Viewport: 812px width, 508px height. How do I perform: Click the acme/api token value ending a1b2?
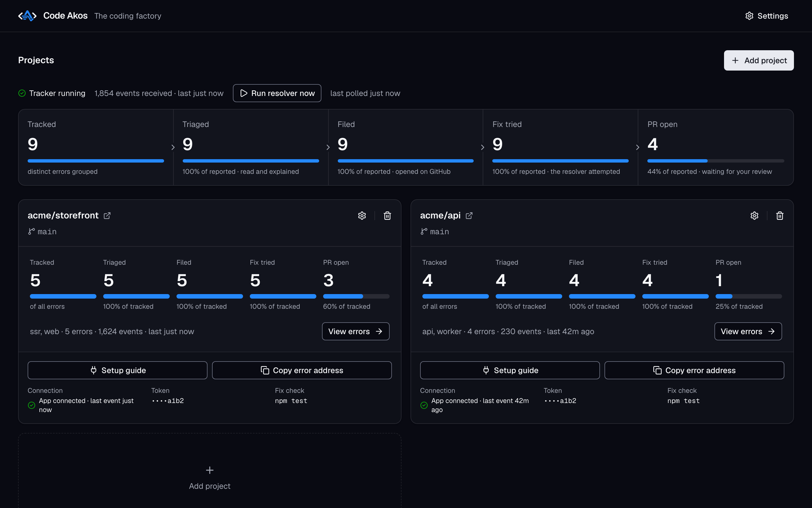pos(560,401)
